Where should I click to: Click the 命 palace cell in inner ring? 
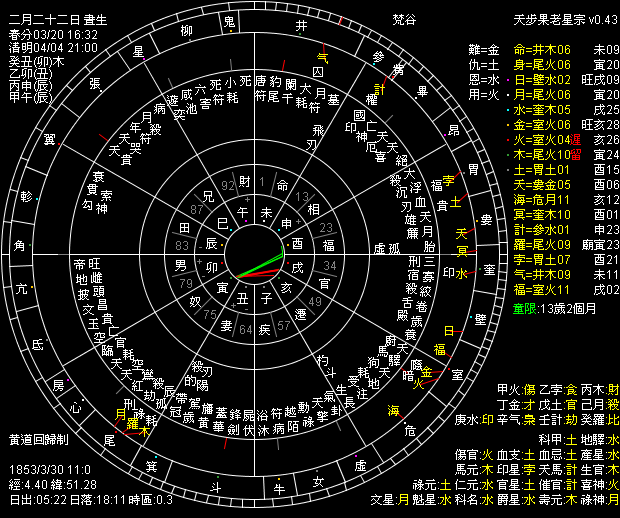point(281,185)
